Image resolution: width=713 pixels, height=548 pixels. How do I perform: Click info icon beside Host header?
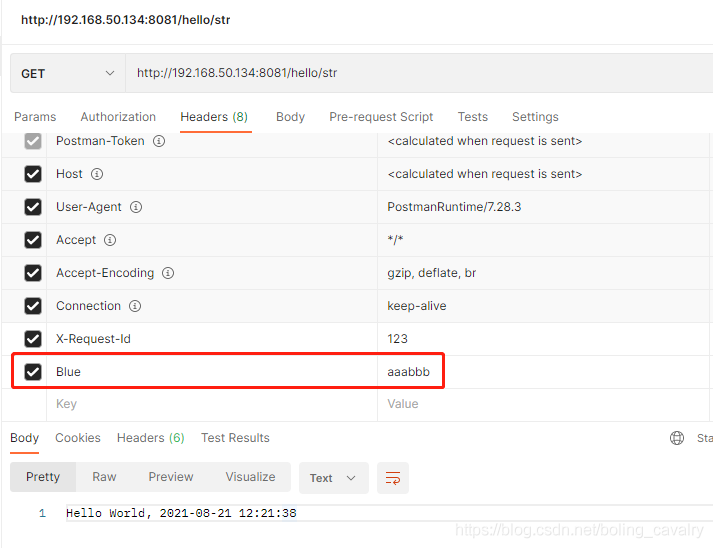click(97, 174)
